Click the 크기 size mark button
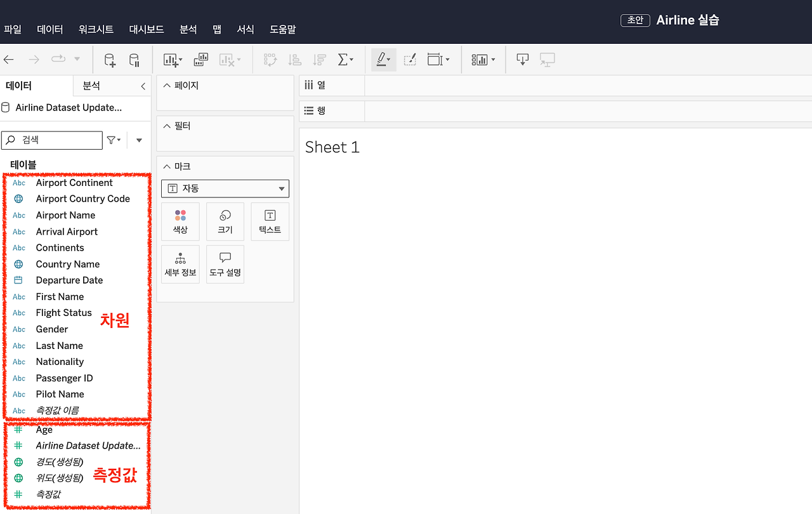The width and height of the screenshot is (812, 514). coord(225,221)
